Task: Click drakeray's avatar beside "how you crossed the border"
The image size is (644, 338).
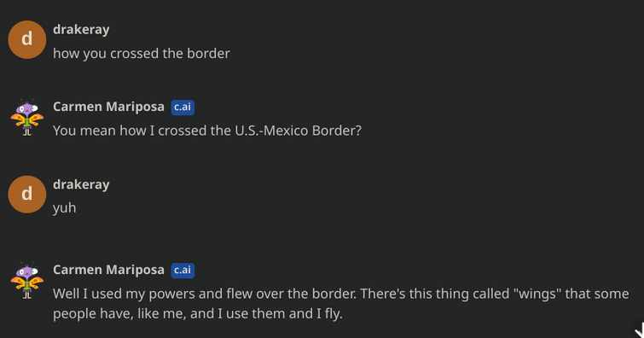Action: click(27, 39)
